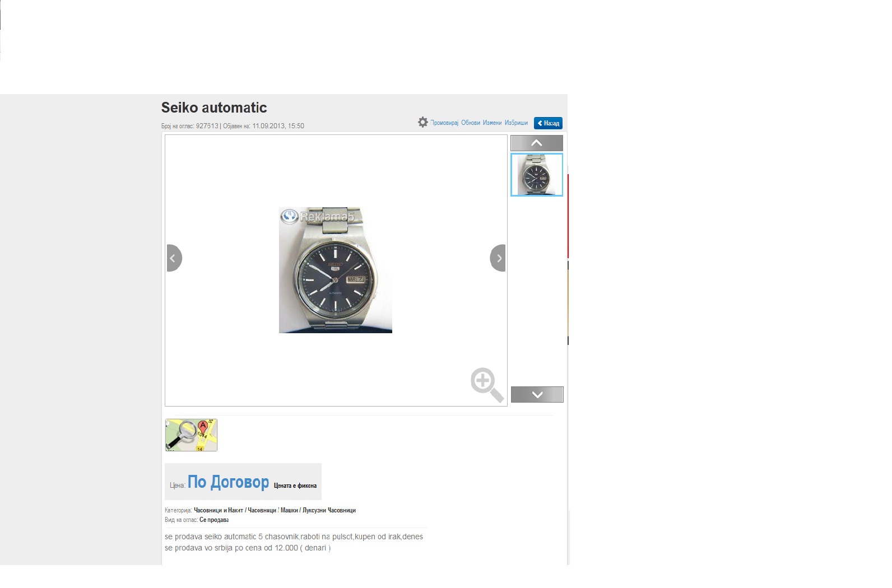Click the По Договор price label
892x588 pixels.
[228, 482]
